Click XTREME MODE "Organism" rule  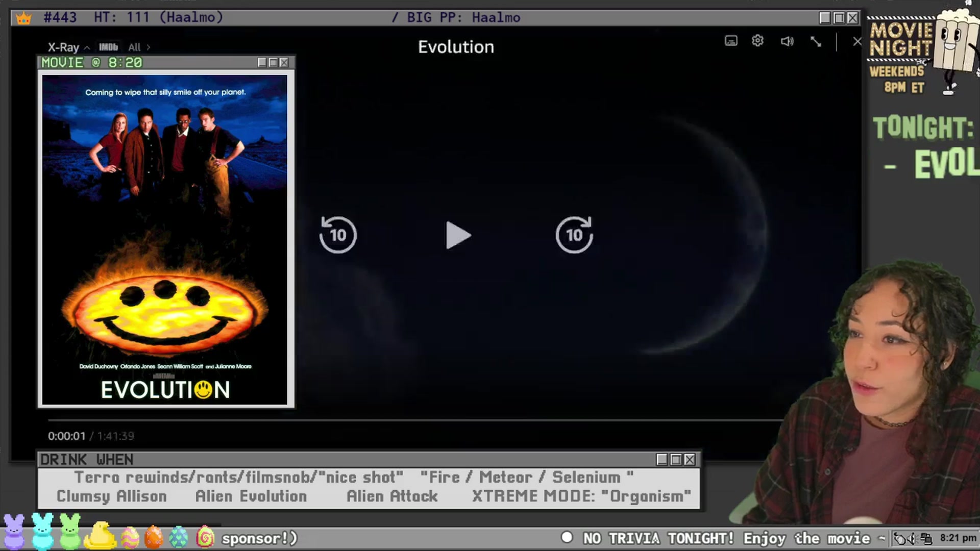click(x=581, y=496)
